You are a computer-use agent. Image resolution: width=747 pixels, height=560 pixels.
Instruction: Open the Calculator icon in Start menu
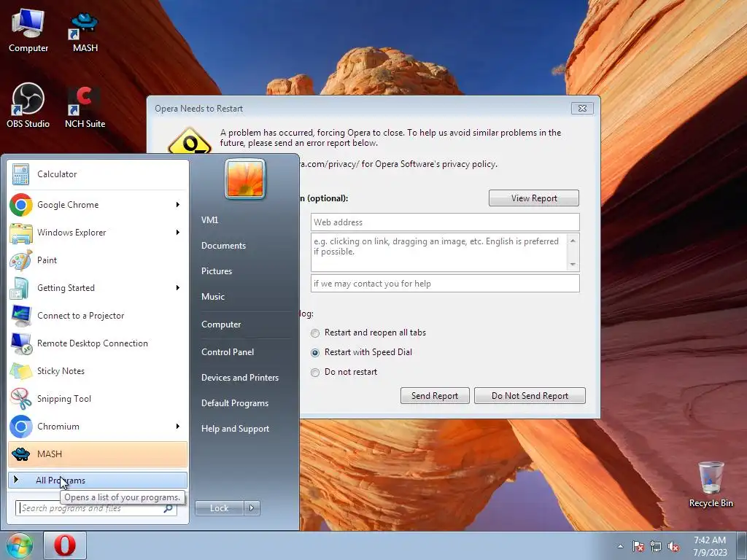point(20,174)
